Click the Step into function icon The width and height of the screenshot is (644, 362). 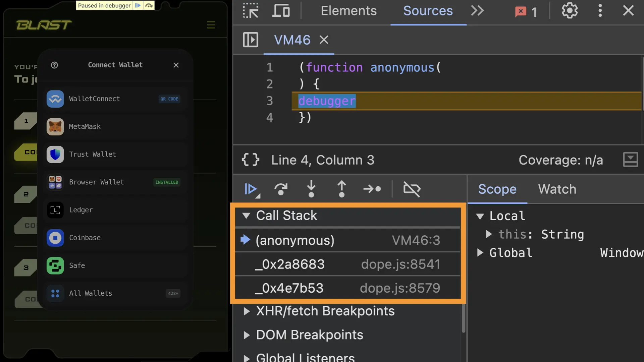pos(311,189)
